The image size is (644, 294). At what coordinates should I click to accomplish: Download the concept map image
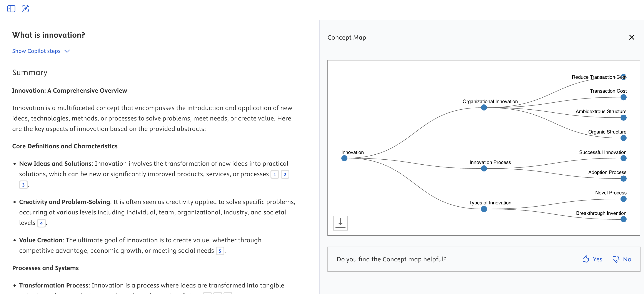[x=340, y=223]
